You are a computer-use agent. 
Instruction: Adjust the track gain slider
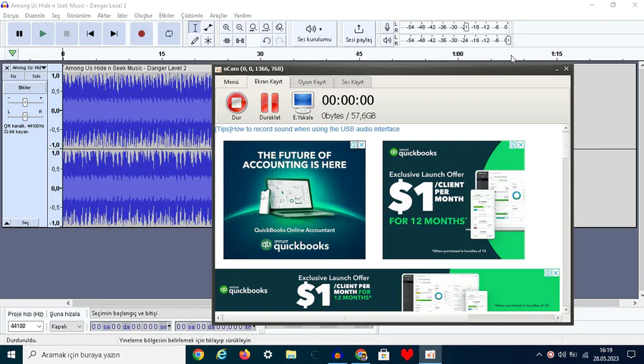coord(25,102)
